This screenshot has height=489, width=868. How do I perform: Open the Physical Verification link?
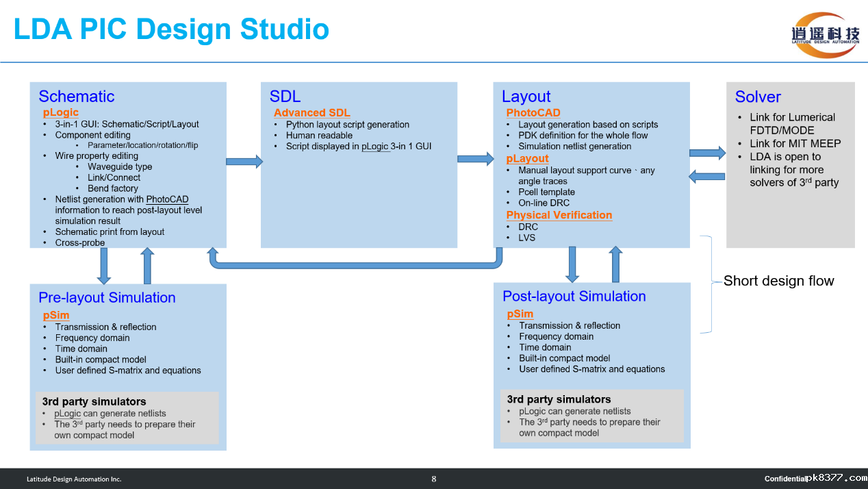click(559, 215)
